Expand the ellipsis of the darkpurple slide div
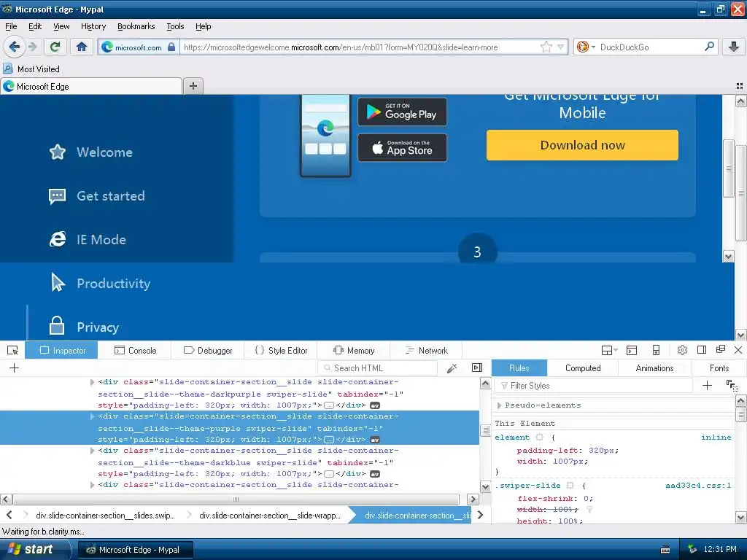 click(x=329, y=405)
